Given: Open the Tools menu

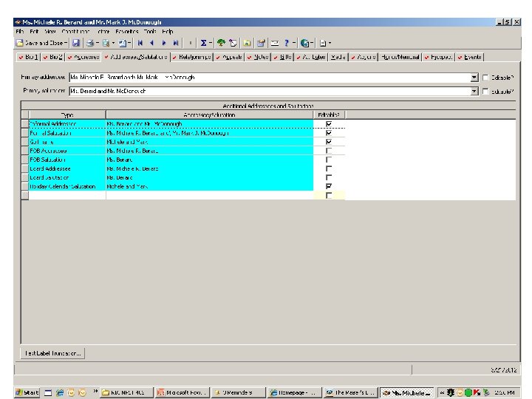Looking at the screenshot, I should (149, 31).
